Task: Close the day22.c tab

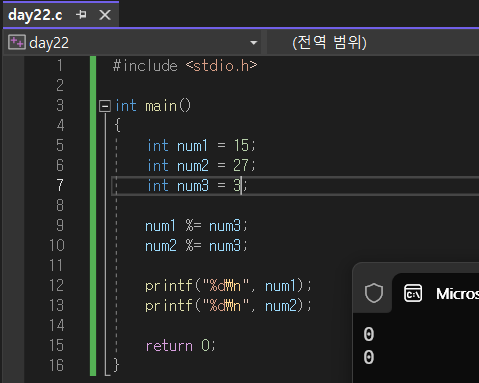Action: (105, 15)
